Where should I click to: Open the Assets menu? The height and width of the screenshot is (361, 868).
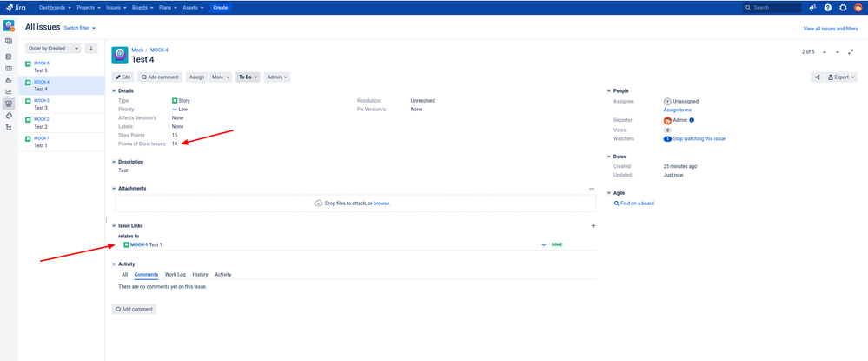(193, 8)
